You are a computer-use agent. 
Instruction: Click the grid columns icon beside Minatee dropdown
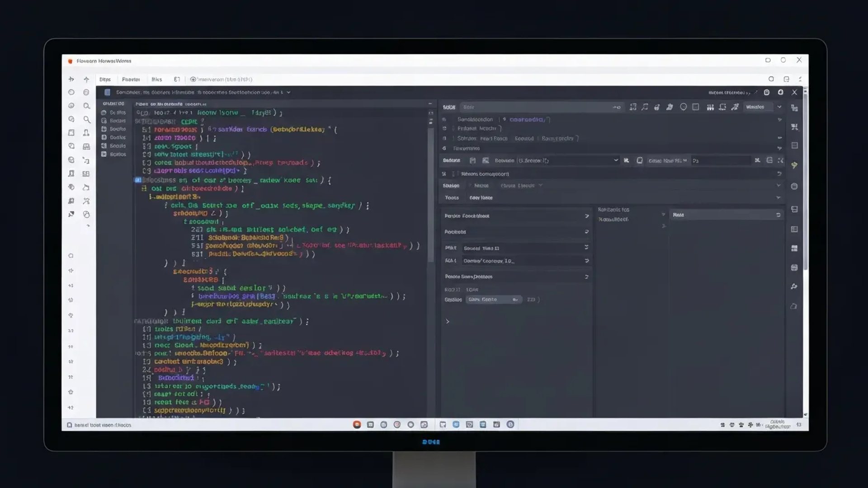point(710,107)
